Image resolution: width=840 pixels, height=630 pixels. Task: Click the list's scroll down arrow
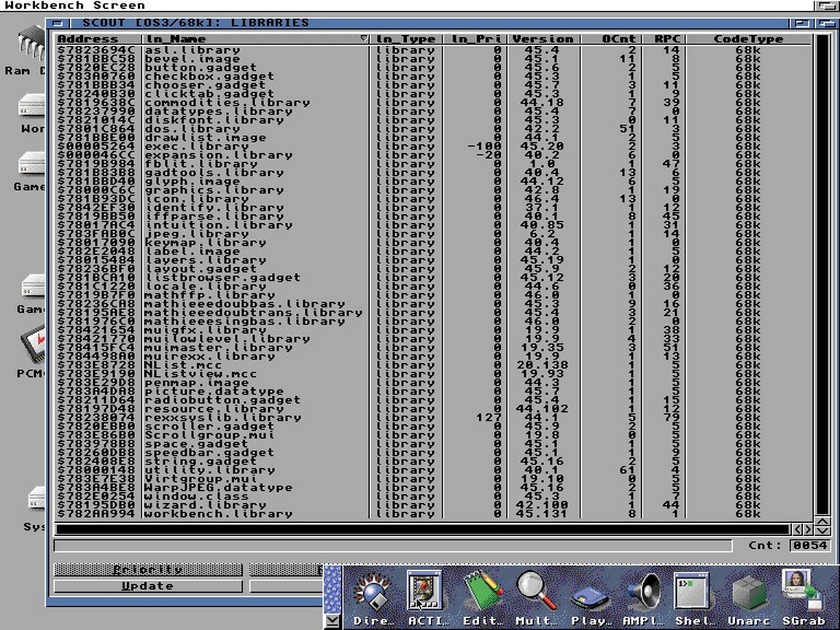[x=822, y=530]
